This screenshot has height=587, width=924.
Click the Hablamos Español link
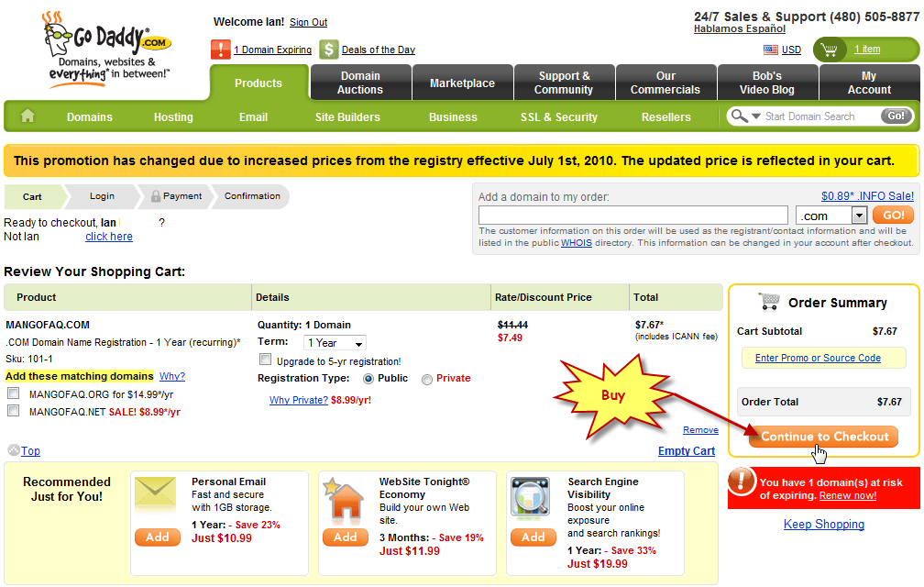pyautogui.click(x=740, y=28)
